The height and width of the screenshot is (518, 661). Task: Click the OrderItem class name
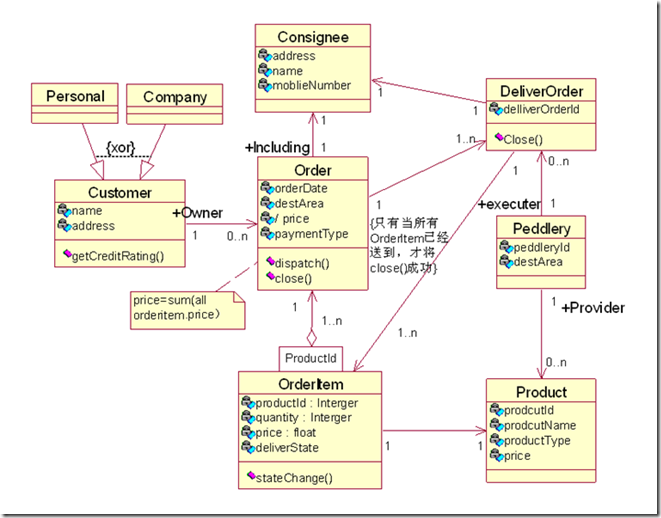pos(311,384)
